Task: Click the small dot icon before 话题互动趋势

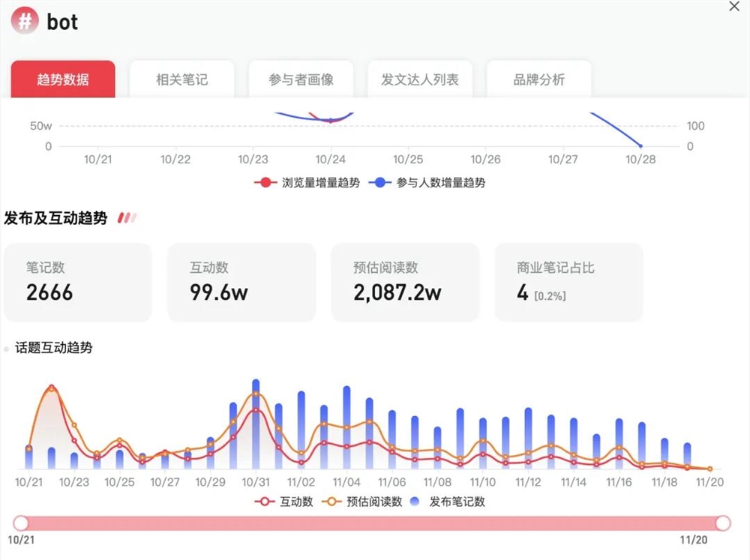Action: pyautogui.click(x=7, y=347)
